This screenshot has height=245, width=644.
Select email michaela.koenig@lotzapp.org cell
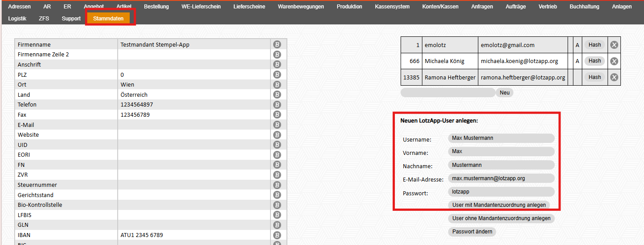click(x=523, y=61)
